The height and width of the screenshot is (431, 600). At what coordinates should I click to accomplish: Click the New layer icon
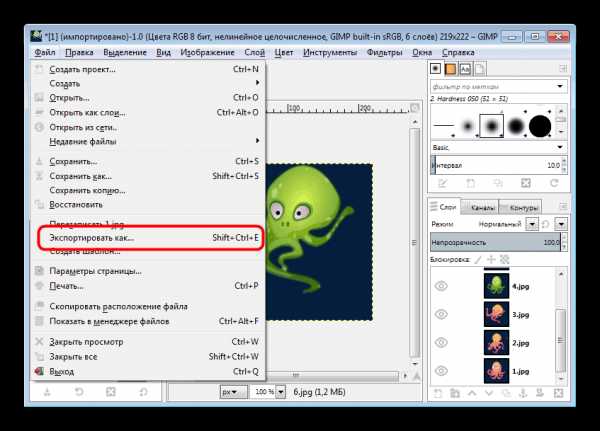[438, 393]
